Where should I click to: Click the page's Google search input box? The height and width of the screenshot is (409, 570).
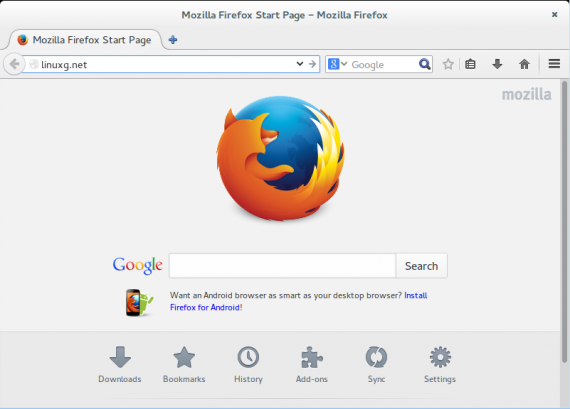282,266
